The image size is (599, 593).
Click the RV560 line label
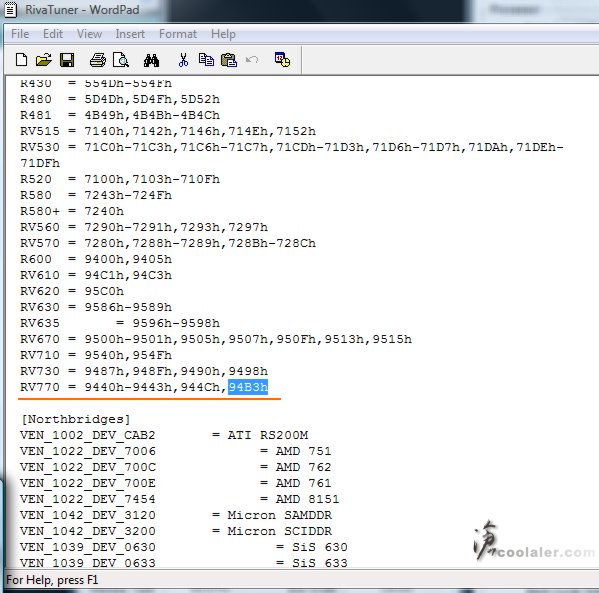click(x=40, y=227)
